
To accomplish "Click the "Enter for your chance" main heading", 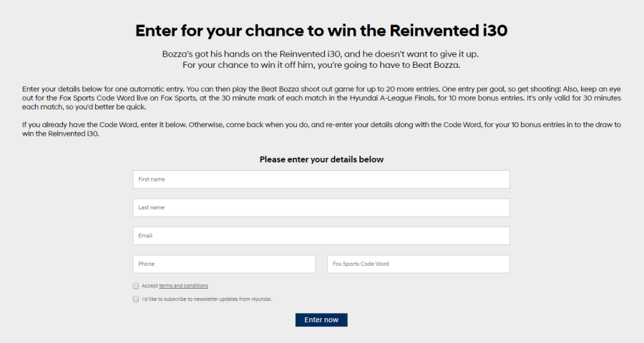I will coord(321,31).
